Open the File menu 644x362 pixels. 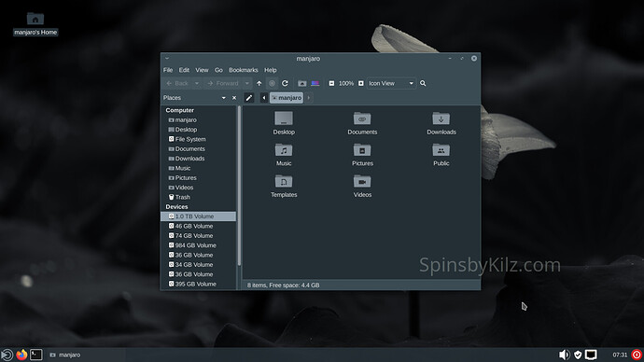(168, 70)
